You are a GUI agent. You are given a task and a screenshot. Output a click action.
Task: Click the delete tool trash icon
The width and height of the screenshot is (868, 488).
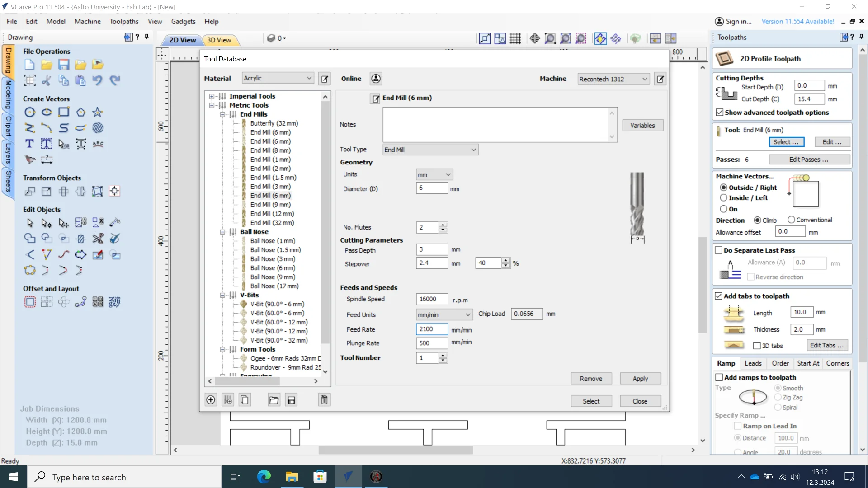[x=324, y=400]
